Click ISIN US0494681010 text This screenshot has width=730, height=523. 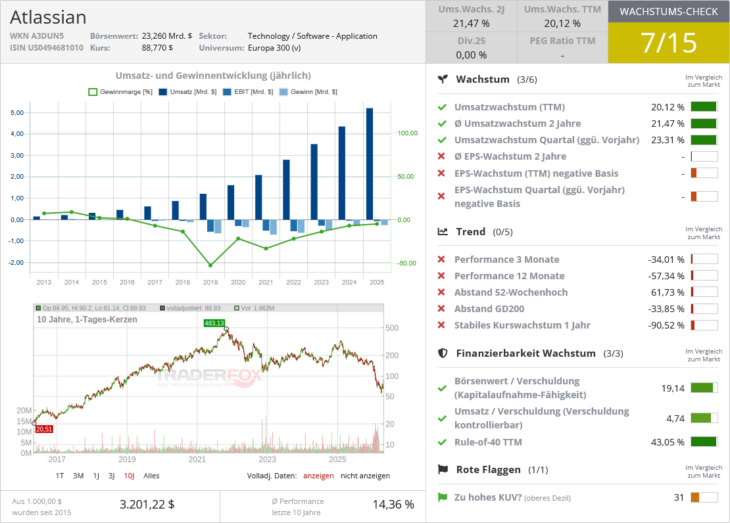(47, 48)
